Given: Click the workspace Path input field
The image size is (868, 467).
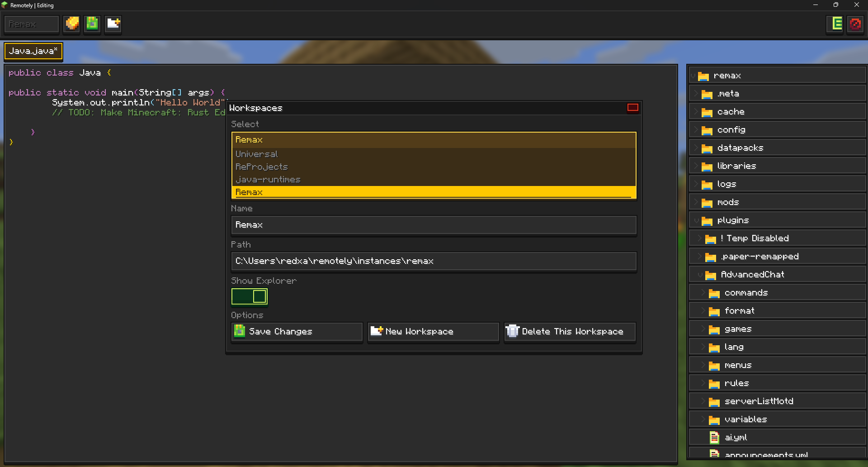Looking at the screenshot, I should (x=434, y=261).
